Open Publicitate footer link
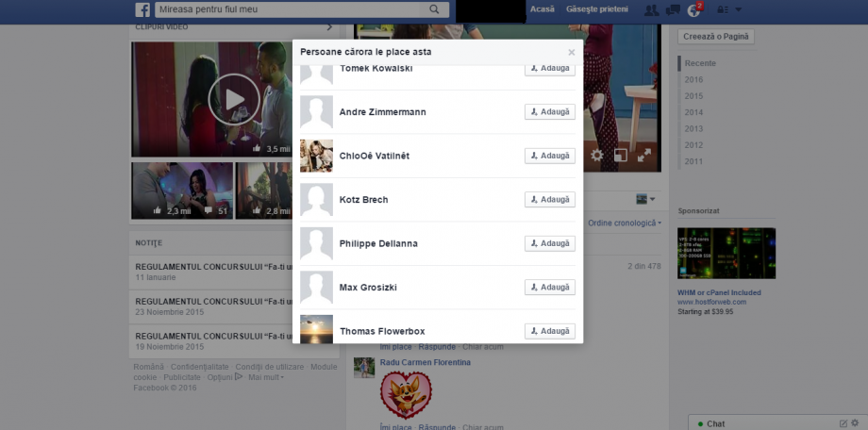This screenshot has width=868, height=430. click(x=182, y=377)
